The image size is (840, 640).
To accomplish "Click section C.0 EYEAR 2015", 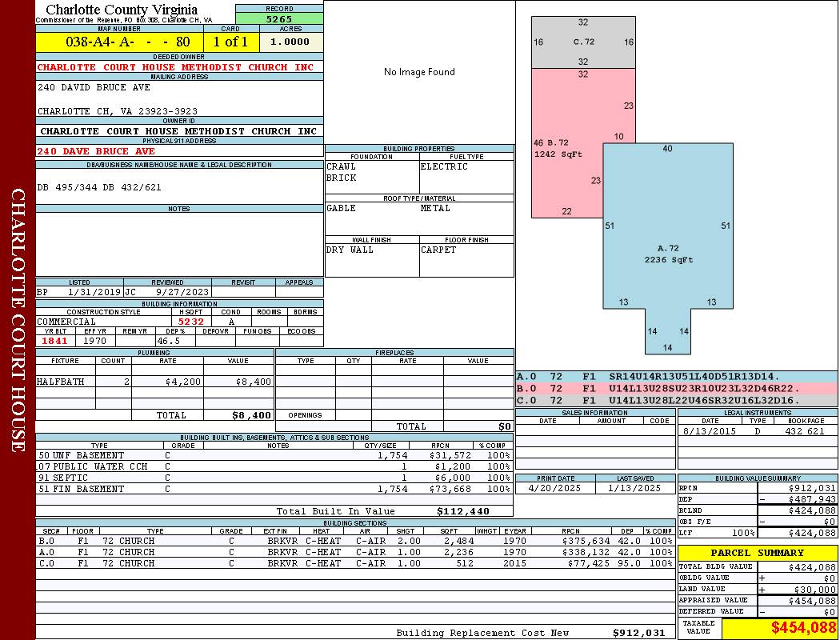I will pos(515,563).
